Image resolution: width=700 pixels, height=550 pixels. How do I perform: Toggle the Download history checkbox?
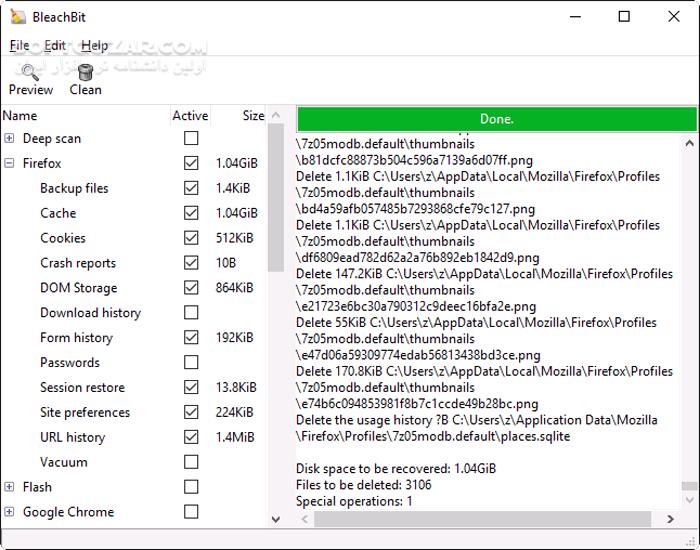tap(191, 313)
